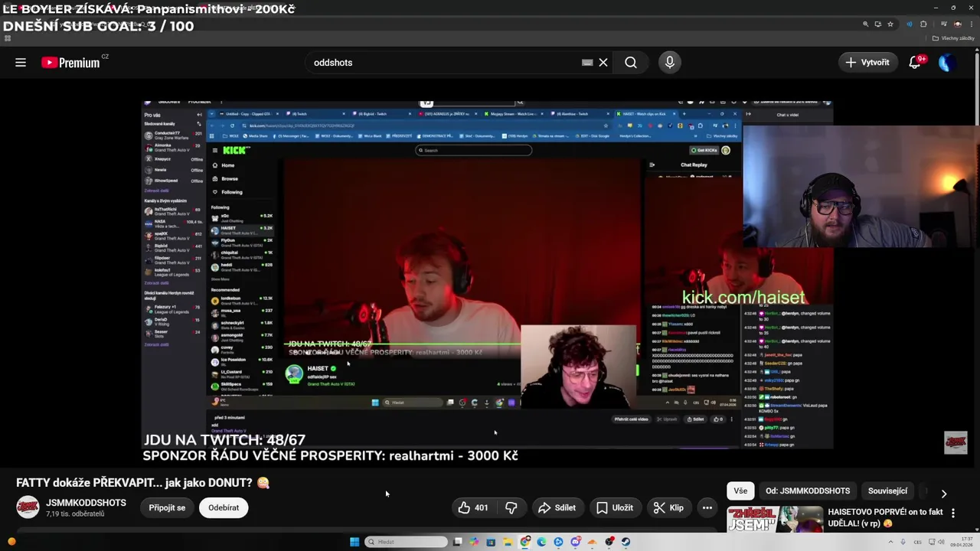This screenshot has height=551, width=980.
Task: Join the channel via Připojit se
Action: [x=167, y=507]
